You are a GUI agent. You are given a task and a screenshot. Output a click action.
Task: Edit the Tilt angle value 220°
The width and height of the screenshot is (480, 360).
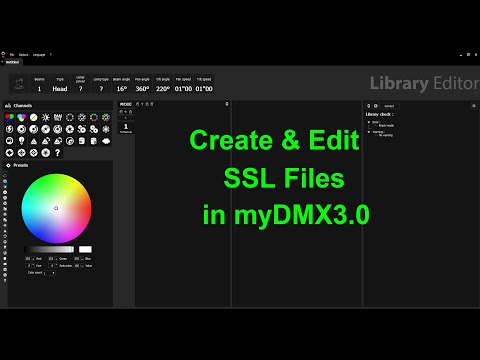point(163,89)
